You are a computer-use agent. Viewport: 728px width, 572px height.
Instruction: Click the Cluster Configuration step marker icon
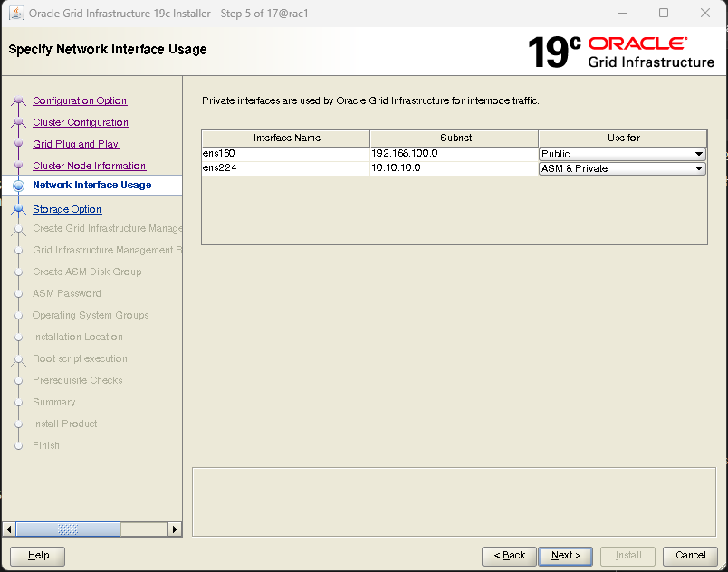(19, 122)
